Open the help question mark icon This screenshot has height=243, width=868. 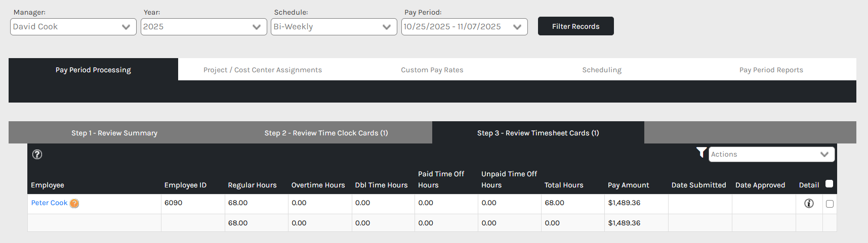[37, 155]
